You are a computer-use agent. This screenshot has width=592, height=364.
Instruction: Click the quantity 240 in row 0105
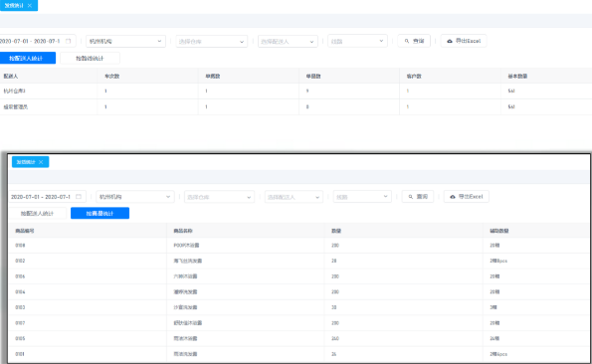pyautogui.click(x=335, y=338)
